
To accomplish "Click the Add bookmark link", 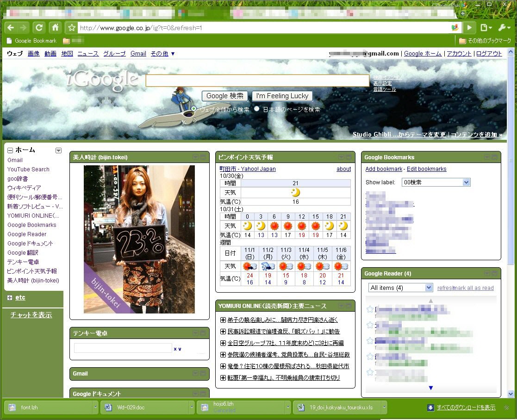I will tap(384, 169).
